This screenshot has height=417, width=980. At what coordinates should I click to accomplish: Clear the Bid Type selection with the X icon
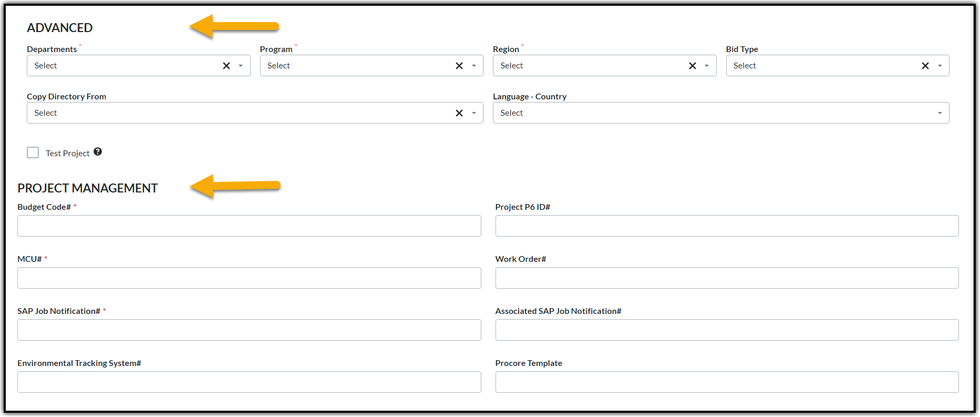[x=925, y=65]
